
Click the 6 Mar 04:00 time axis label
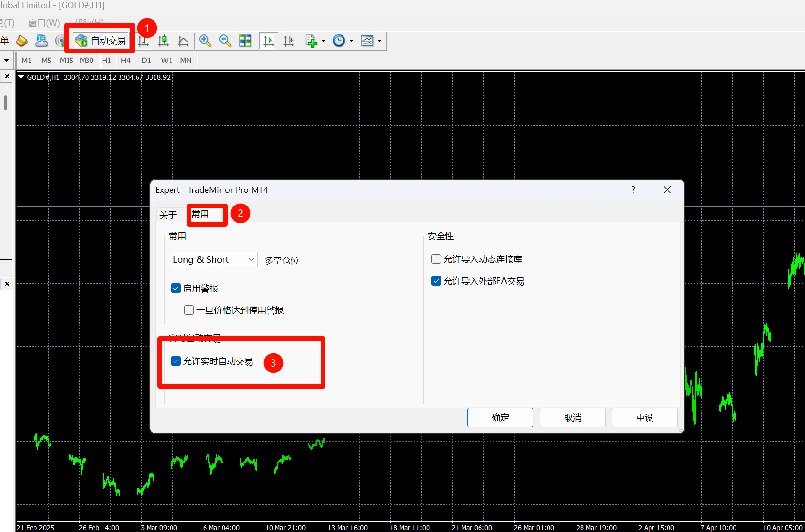221,528
